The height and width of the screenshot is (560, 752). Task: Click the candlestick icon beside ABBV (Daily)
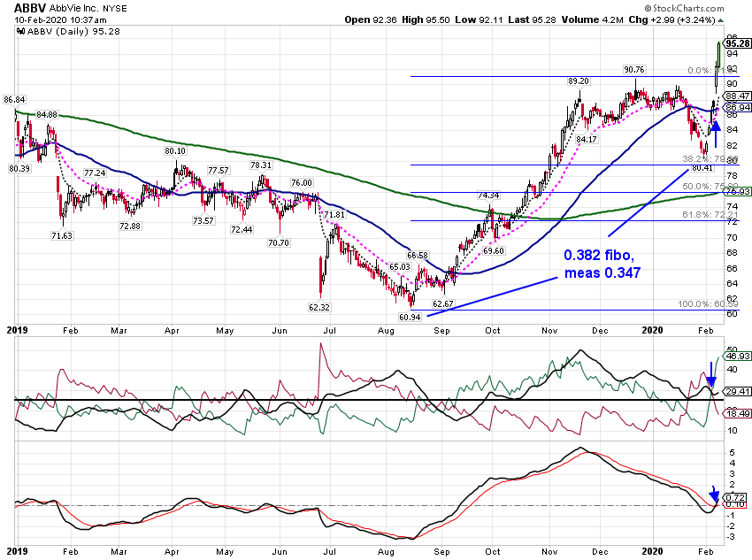pos(20,32)
